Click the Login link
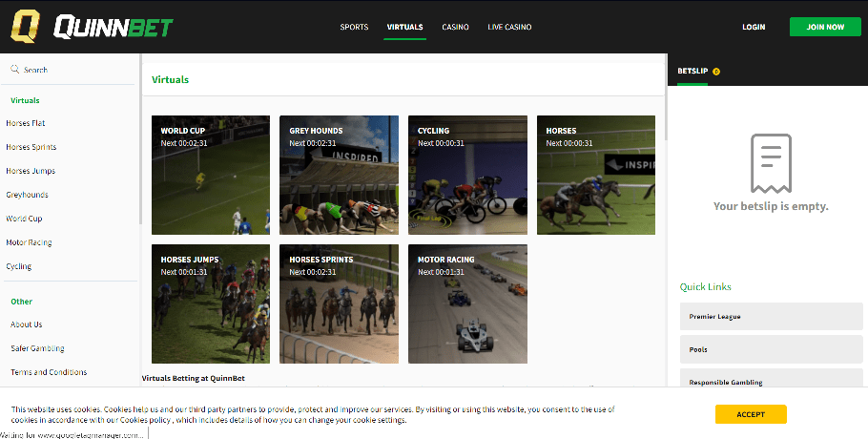 (754, 27)
